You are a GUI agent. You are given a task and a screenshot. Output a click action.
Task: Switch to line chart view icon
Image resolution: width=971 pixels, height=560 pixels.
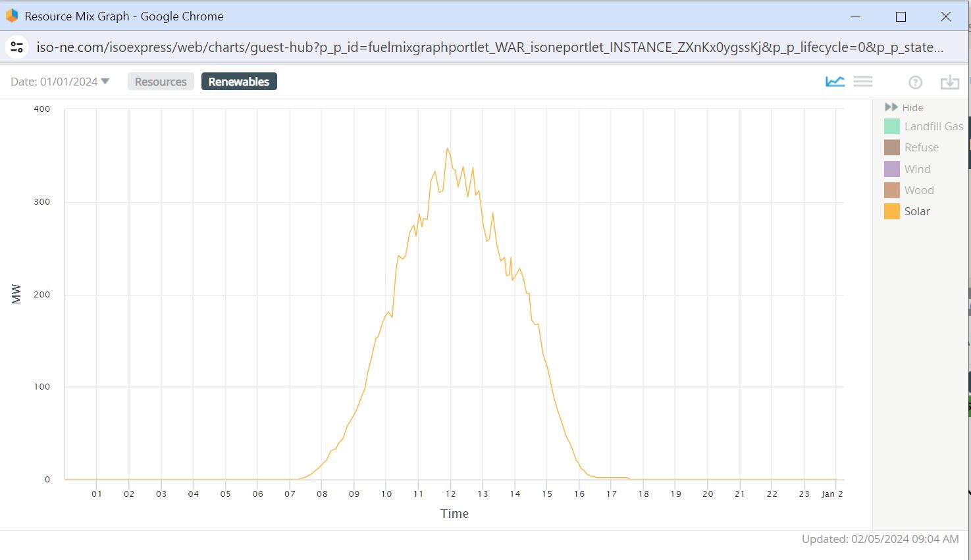835,82
